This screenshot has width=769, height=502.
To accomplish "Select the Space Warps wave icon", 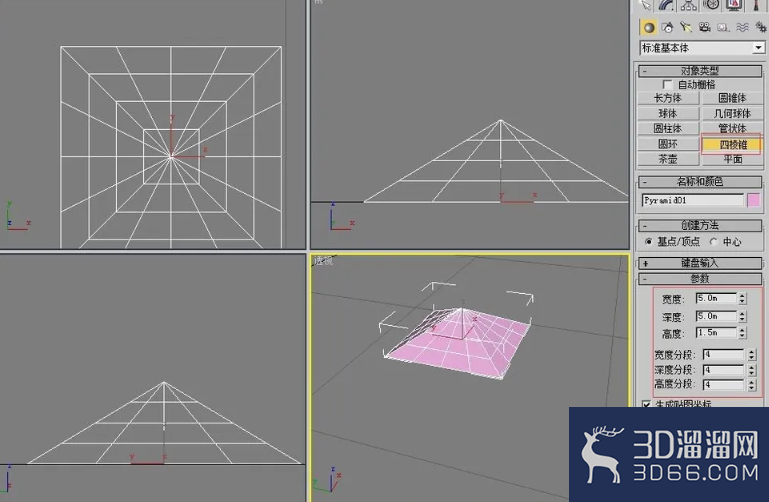I will (x=742, y=27).
